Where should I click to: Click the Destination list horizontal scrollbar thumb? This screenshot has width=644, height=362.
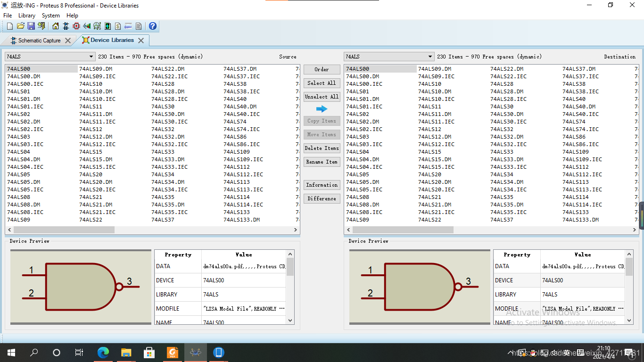pyautogui.click(x=403, y=230)
